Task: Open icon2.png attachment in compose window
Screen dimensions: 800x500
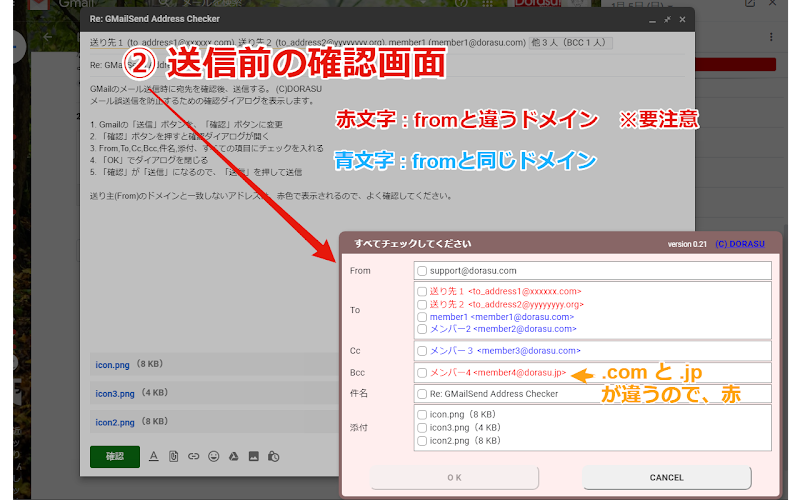Action: (115, 422)
